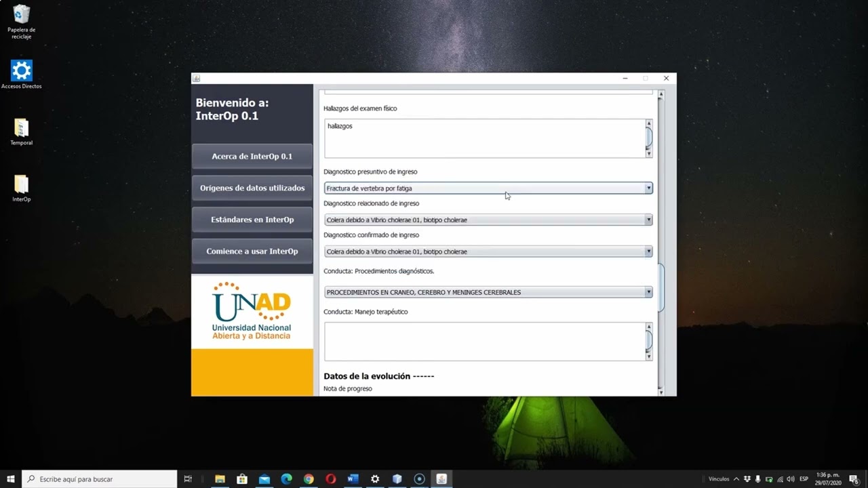The image size is (868, 488).
Task: Open Estándares en InterOp
Action: [252, 220]
